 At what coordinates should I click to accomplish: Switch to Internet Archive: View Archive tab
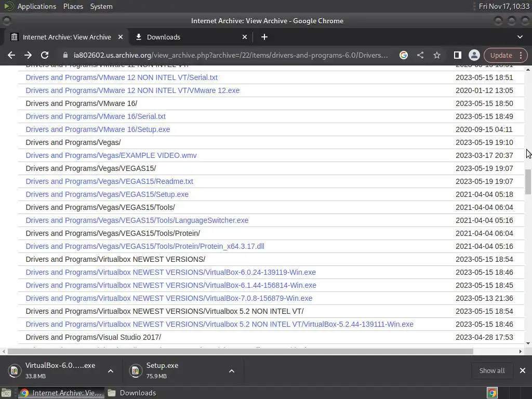coord(67,37)
